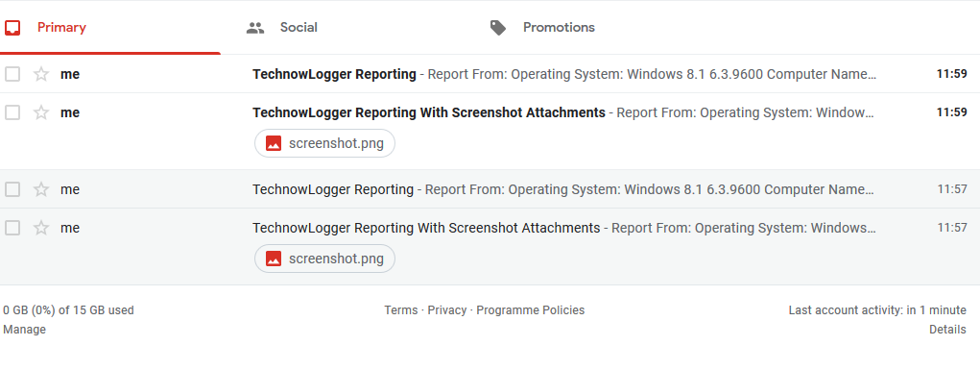The image size is (980, 370).
Task: Select checkbox for 11:57 TechnowLogger Reporting email
Action: pos(12,189)
